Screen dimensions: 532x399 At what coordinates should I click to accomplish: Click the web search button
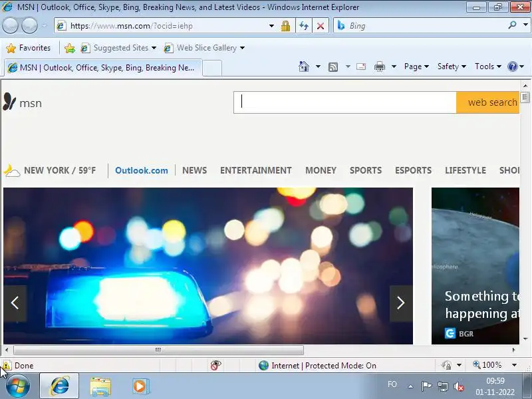tap(488, 102)
